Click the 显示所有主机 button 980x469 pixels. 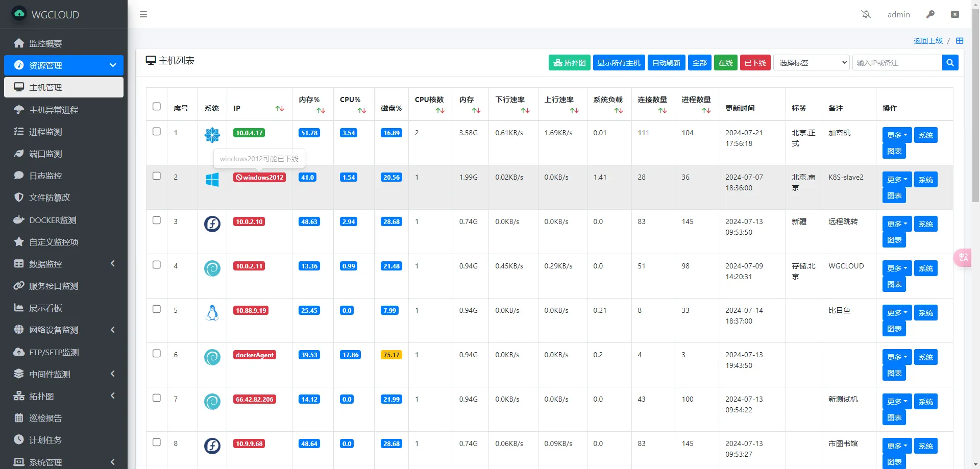(x=619, y=63)
